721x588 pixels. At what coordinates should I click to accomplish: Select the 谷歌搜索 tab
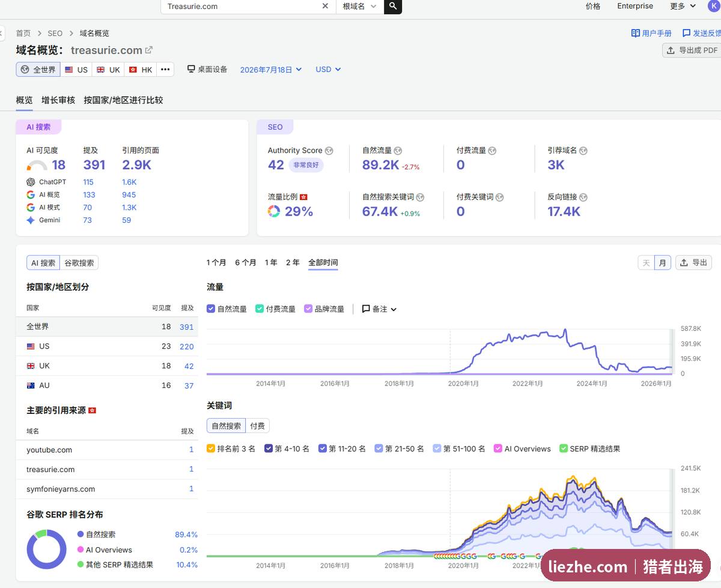click(x=79, y=262)
